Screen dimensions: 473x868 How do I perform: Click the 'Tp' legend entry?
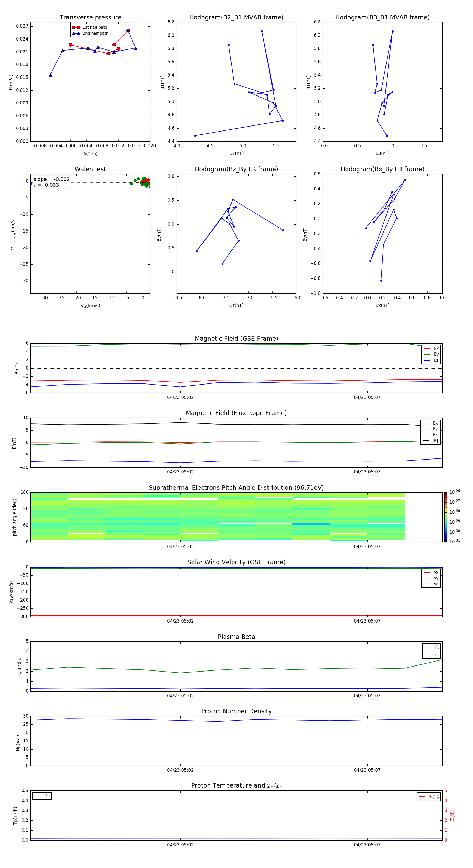pos(42,796)
